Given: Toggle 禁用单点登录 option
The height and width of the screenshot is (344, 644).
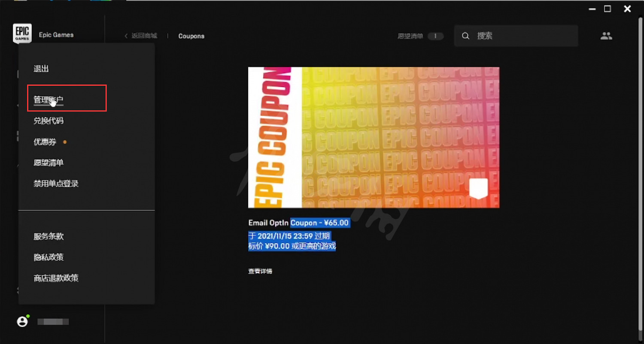Looking at the screenshot, I should (56, 184).
